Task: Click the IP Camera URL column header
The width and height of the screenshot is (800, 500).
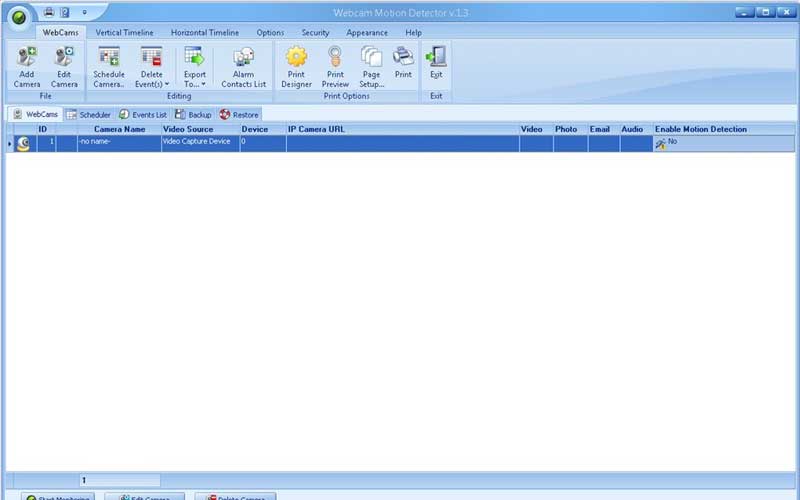Action: pos(403,129)
